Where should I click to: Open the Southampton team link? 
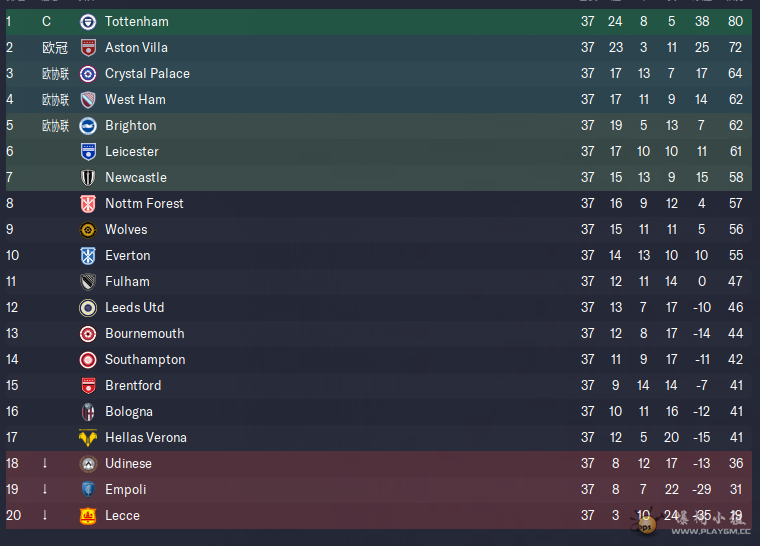(x=145, y=359)
